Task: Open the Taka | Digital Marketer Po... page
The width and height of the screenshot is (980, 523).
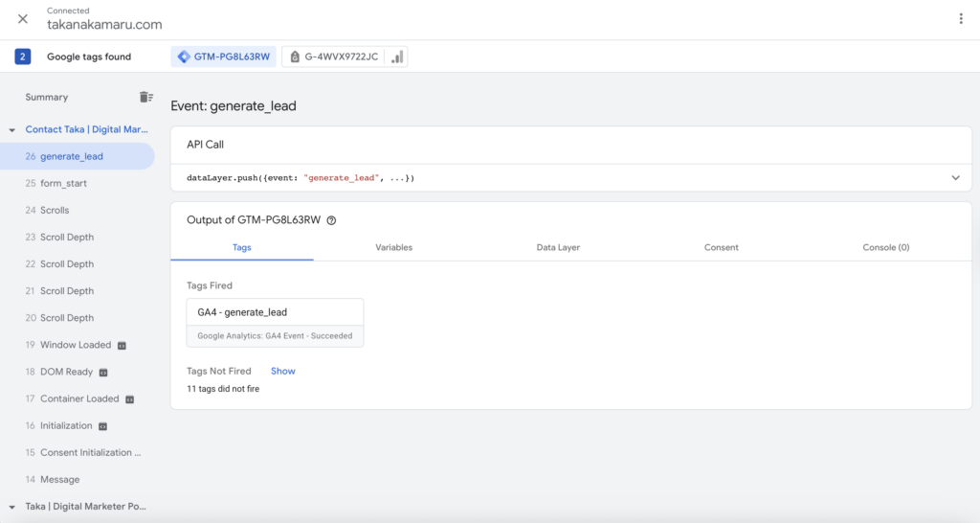Action: 85,506
